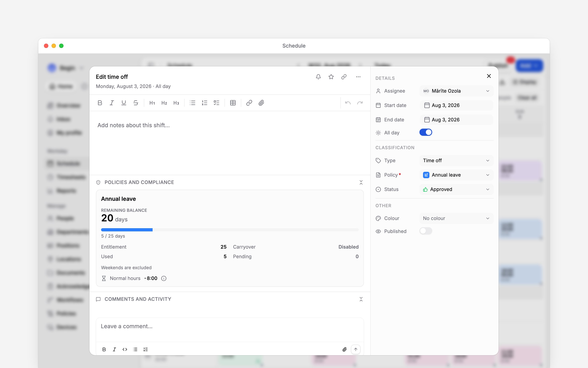The height and width of the screenshot is (368, 588).
Task: Add bulleted list to comment
Action: pos(135,350)
